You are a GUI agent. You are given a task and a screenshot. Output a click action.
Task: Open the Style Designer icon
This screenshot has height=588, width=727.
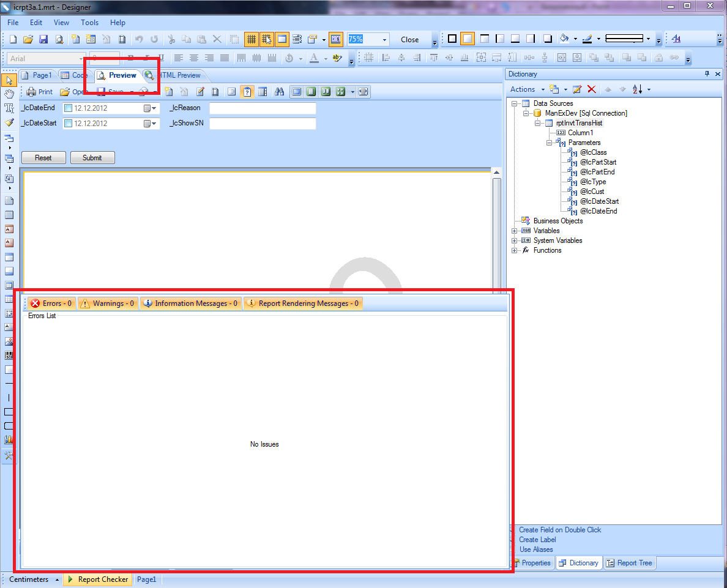(676, 39)
